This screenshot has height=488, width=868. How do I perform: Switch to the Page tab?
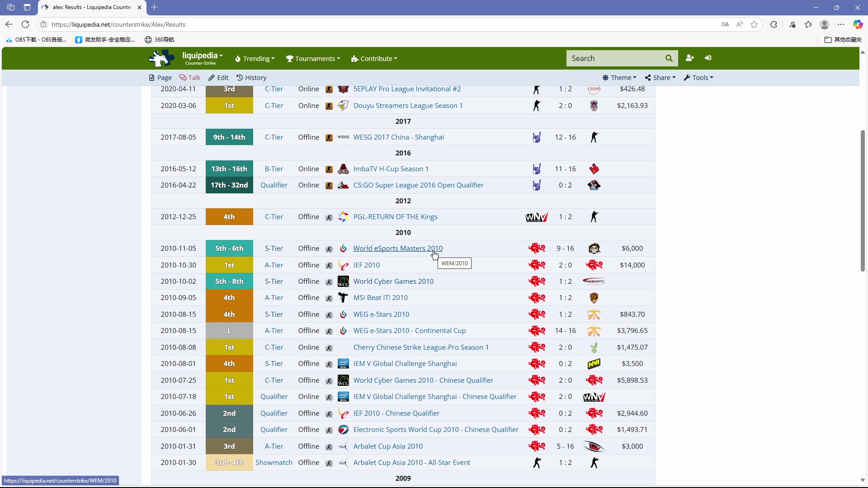click(160, 78)
